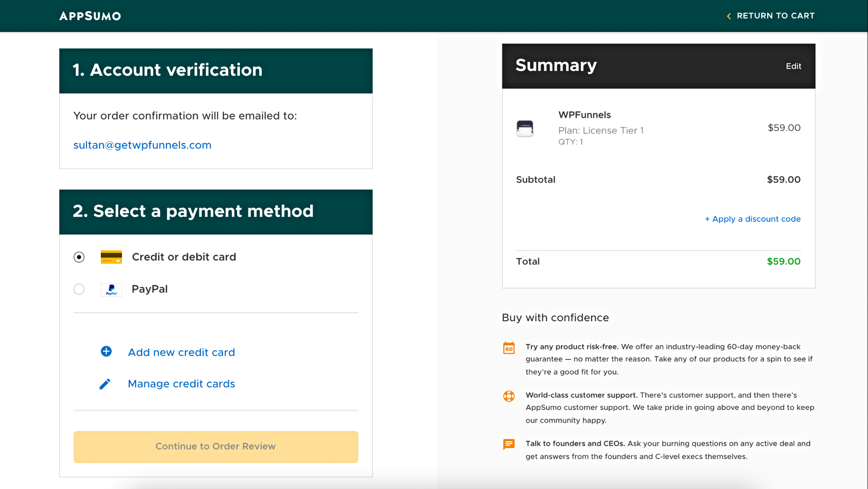The image size is (868, 489).
Task: Click the back chevron beside Return to Cart
Action: coord(729,16)
